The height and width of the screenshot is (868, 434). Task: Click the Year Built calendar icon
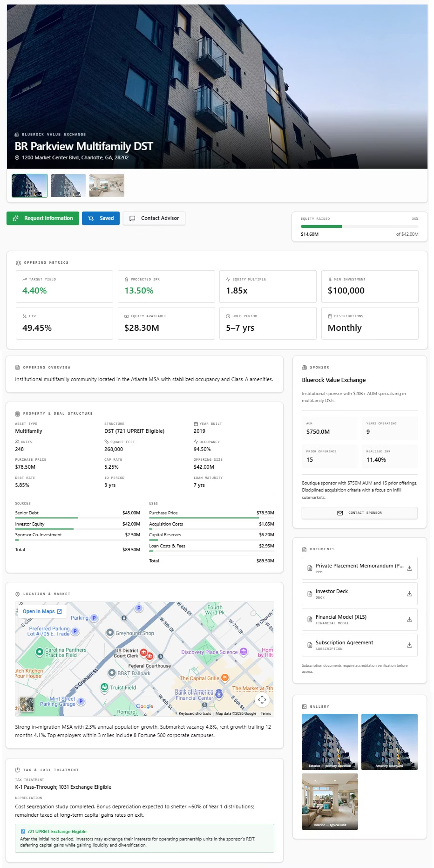[196, 424]
